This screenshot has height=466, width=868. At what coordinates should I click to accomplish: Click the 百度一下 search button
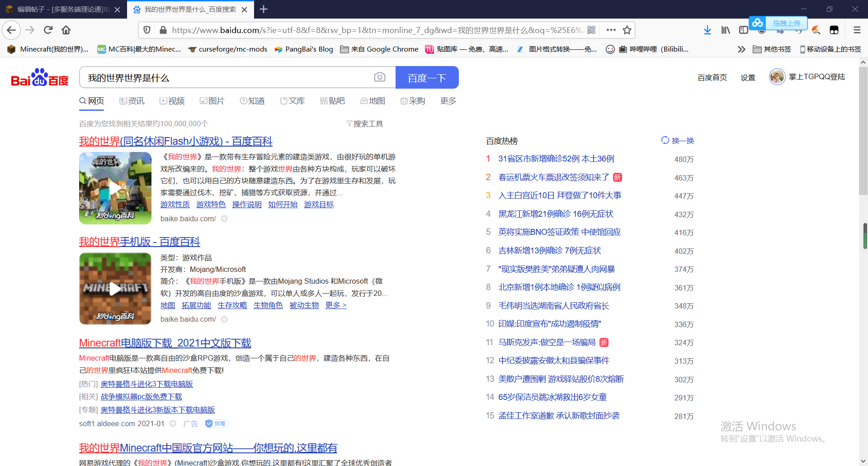point(427,77)
